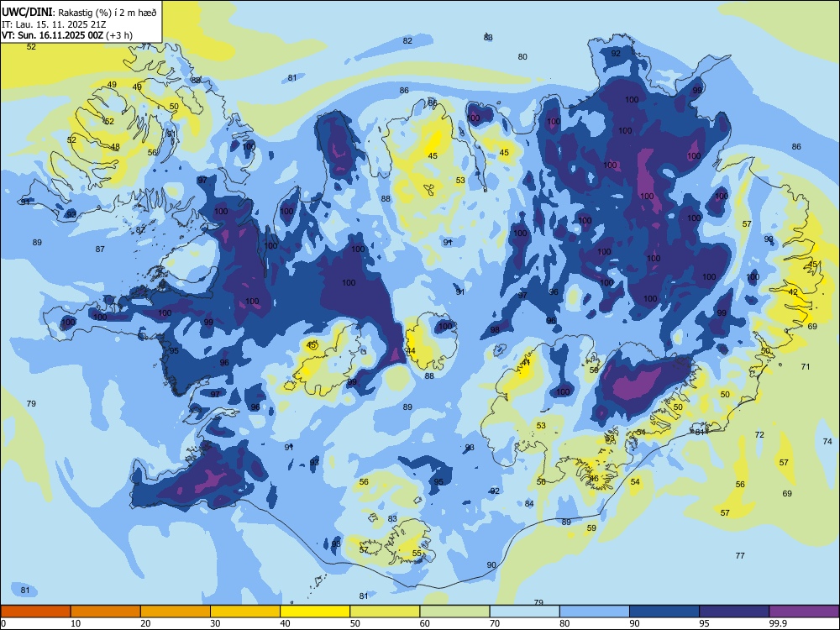
Task: Click the humidity value 71 on the map
Action: (806, 366)
